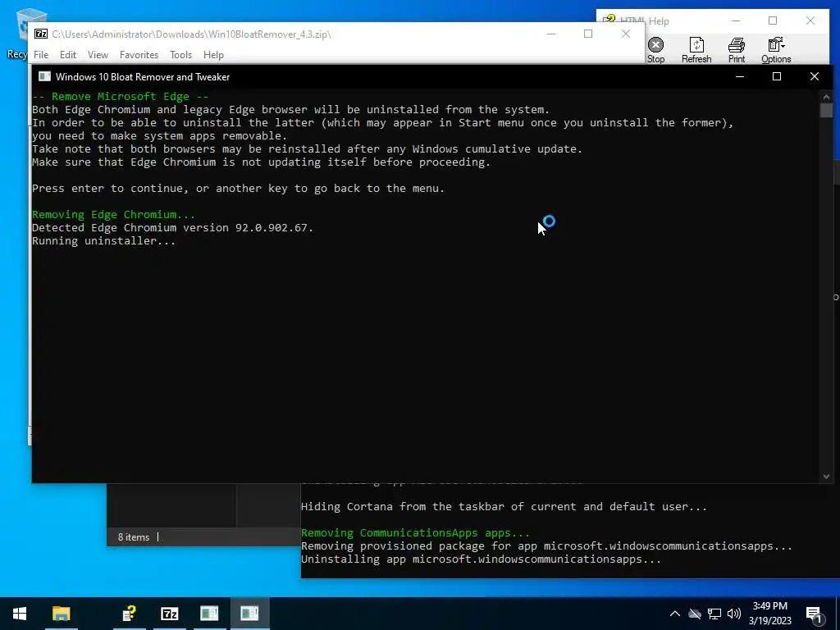Click the OneDrive cloud tray icon

695,614
